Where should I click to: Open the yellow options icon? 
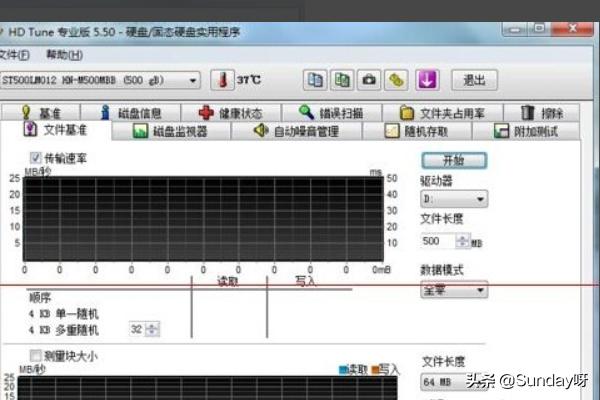(x=396, y=80)
